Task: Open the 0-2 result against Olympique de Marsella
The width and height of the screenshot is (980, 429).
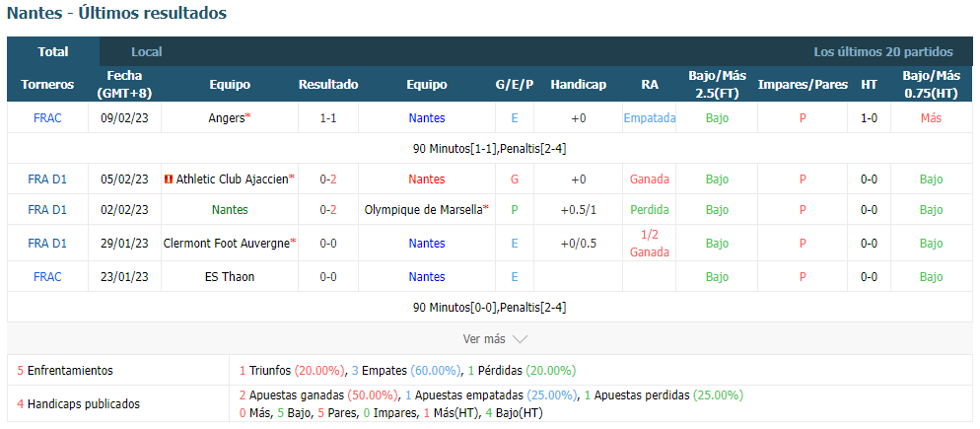Action: tap(328, 210)
